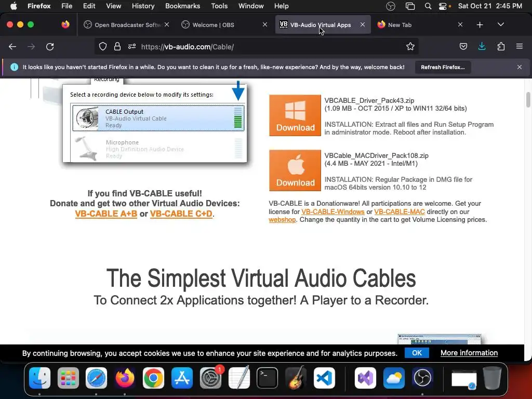The image size is (532, 399).
Task: Click the Windows Download orange button
Action: [295, 115]
